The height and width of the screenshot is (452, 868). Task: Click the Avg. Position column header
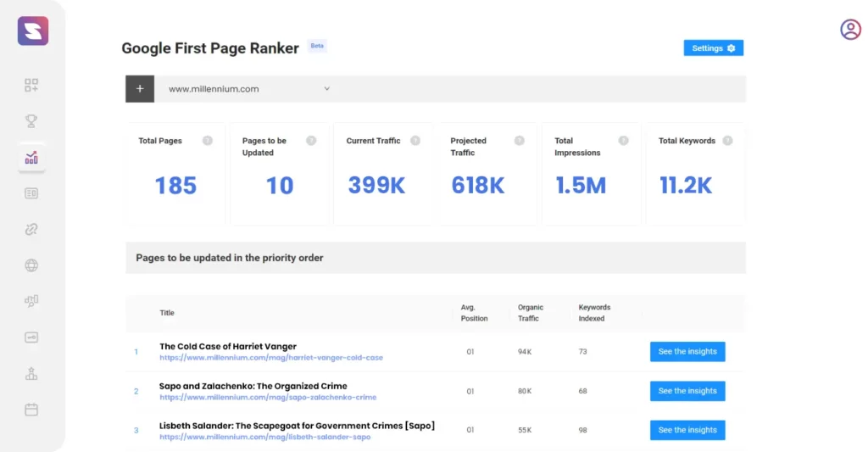[x=475, y=313]
